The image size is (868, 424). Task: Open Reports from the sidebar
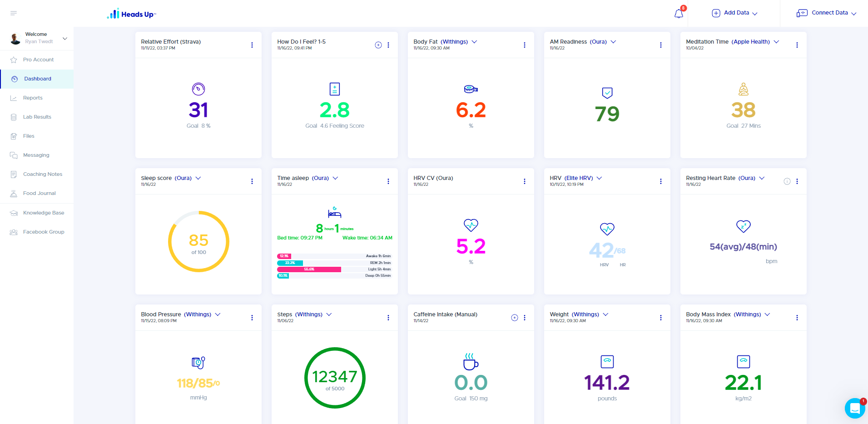click(x=37, y=98)
